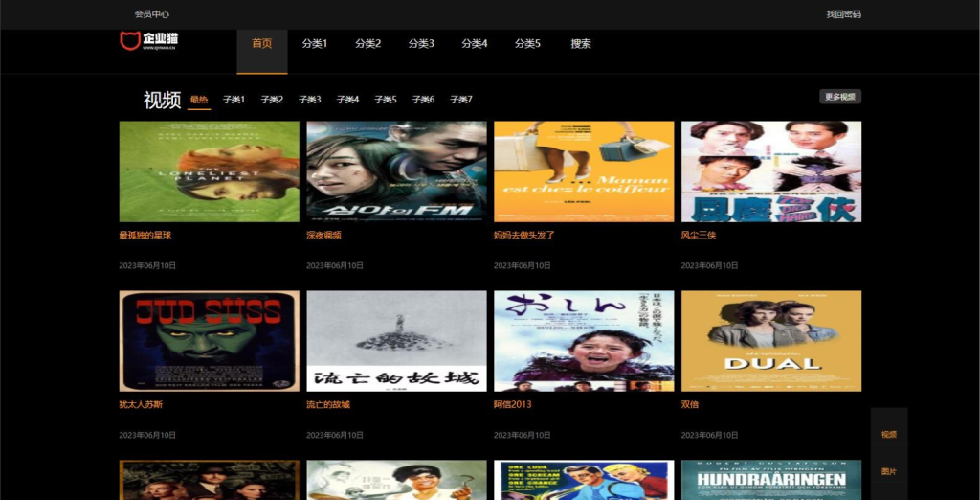Open 分类3 from the top navigation

[421, 44]
